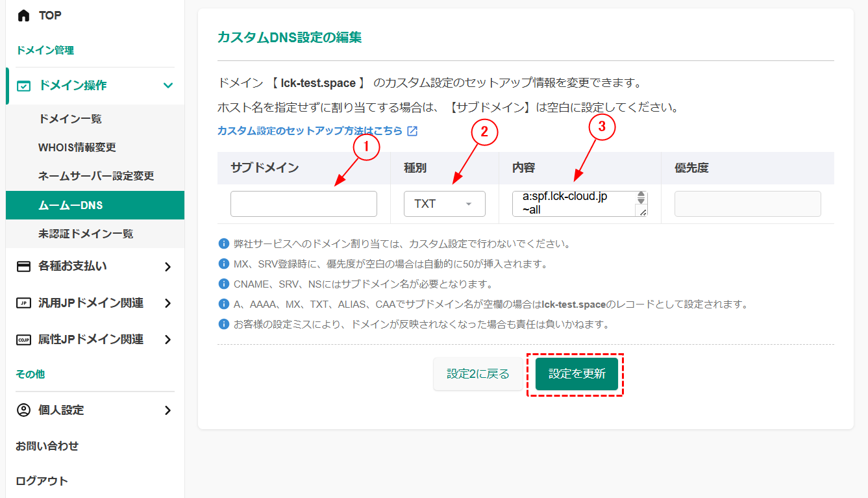The image size is (868, 498).
Task: Open ネームサーバー設定変更 menu item
Action: tap(96, 176)
